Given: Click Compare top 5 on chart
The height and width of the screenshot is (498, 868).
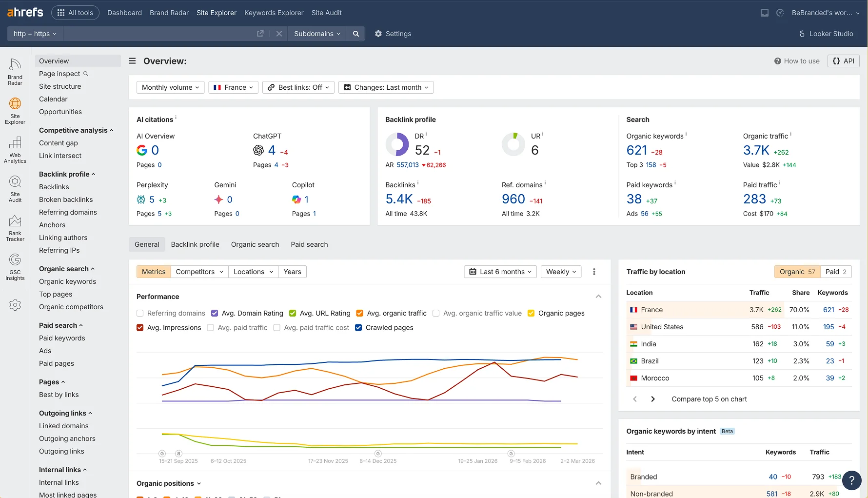Looking at the screenshot, I should click(x=709, y=399).
